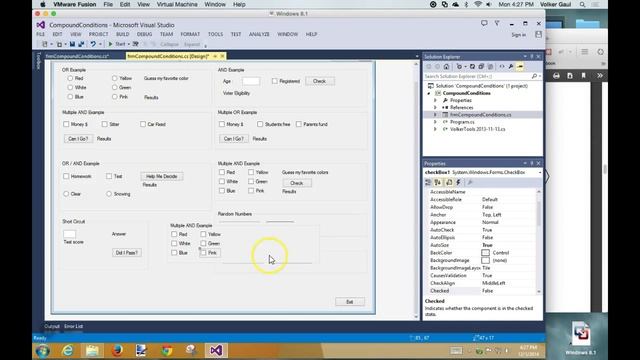Viewport: 640px width, 360px height.
Task: Click the Visual Studio icon in Windows taskbar
Action: pos(216,350)
